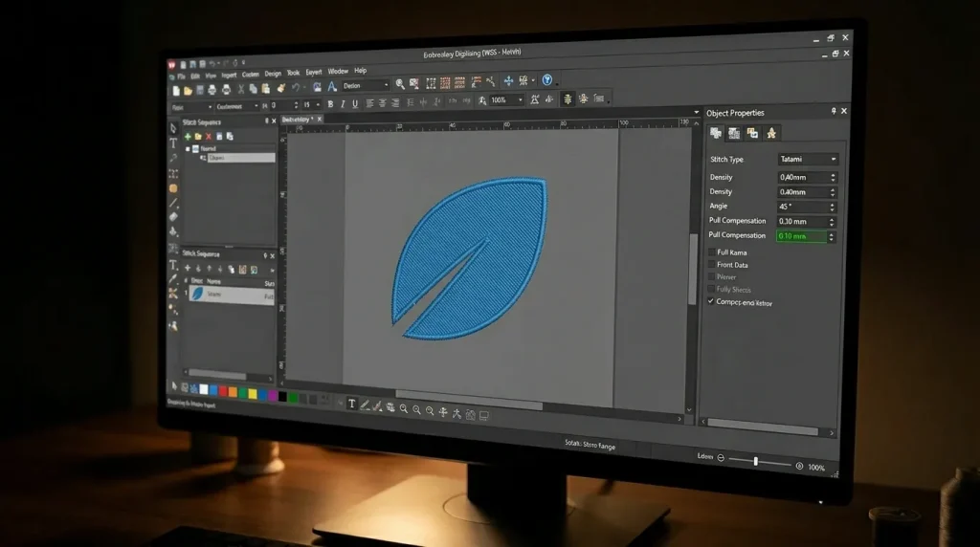Pick the yellow thread color swatch
Image resolution: width=980 pixels, height=547 pixels.
point(252,392)
